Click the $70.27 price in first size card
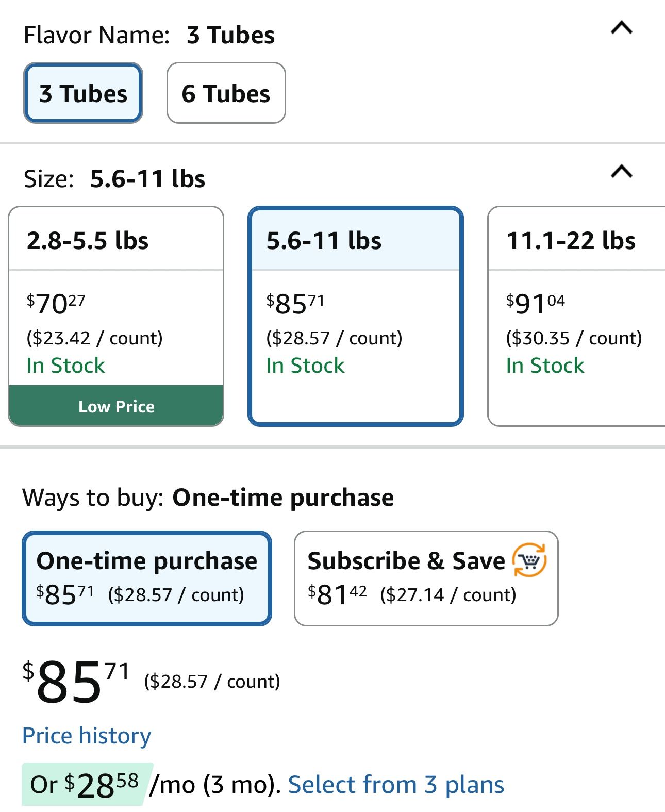 [56, 303]
